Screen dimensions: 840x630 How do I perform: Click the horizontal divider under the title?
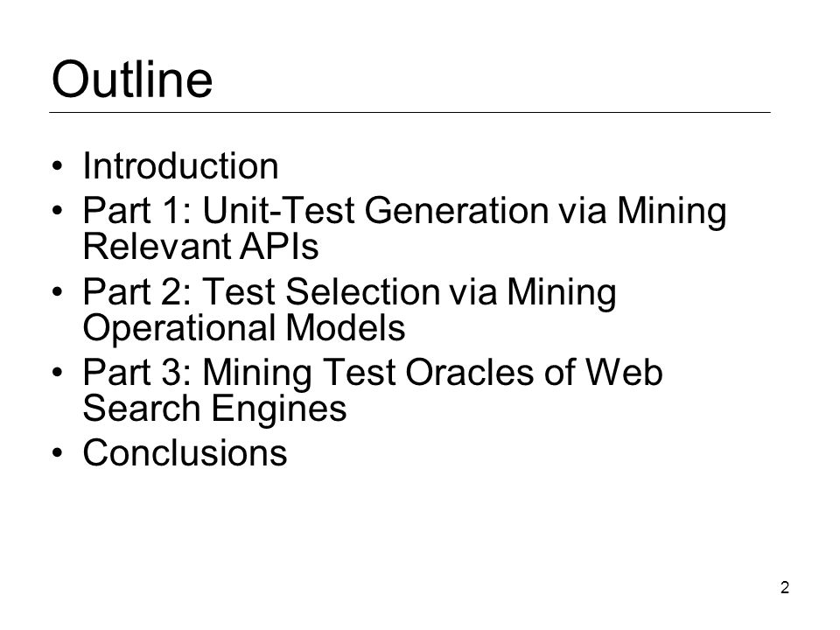point(409,112)
